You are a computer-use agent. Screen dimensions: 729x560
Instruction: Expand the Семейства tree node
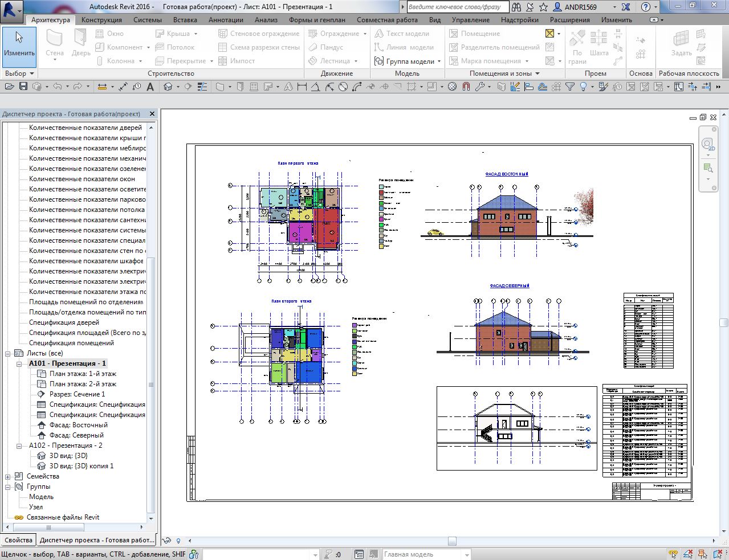(x=8, y=476)
